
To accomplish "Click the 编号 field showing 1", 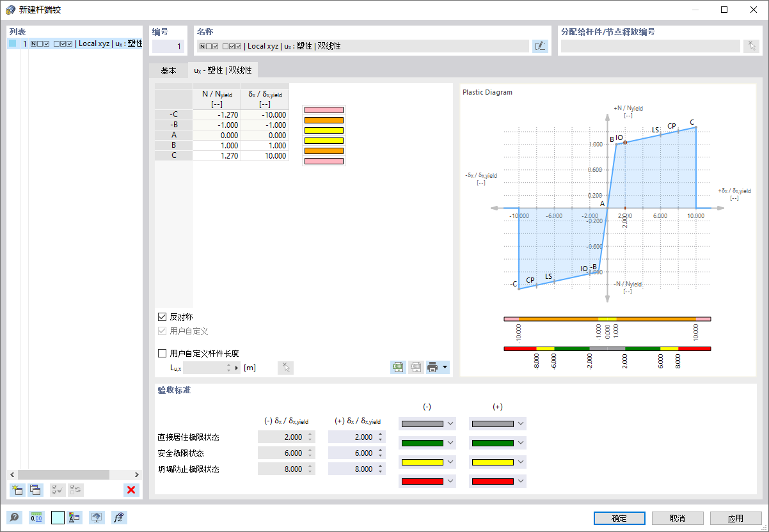I will [167, 46].
